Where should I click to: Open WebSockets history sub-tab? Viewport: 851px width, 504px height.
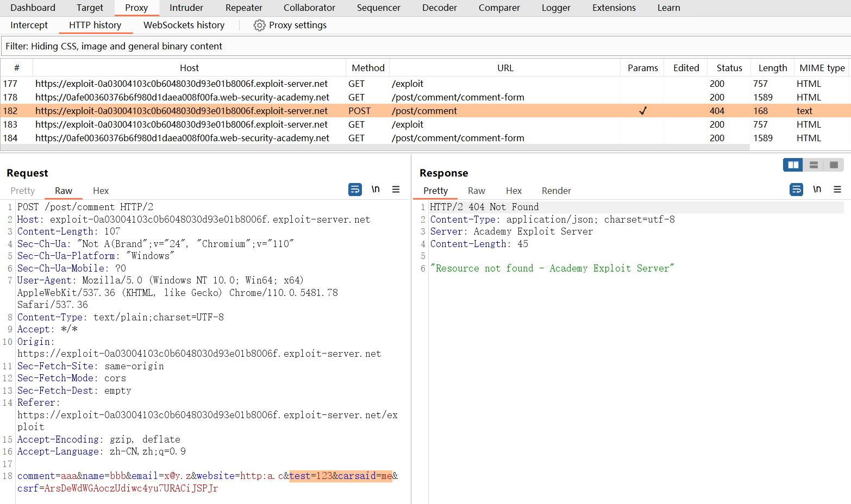184,25
